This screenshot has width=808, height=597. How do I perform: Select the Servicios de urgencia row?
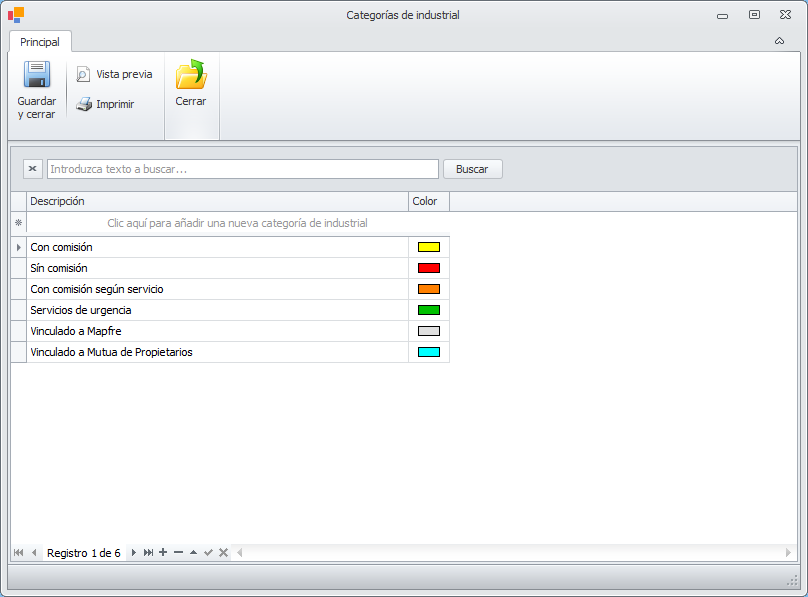(230, 310)
